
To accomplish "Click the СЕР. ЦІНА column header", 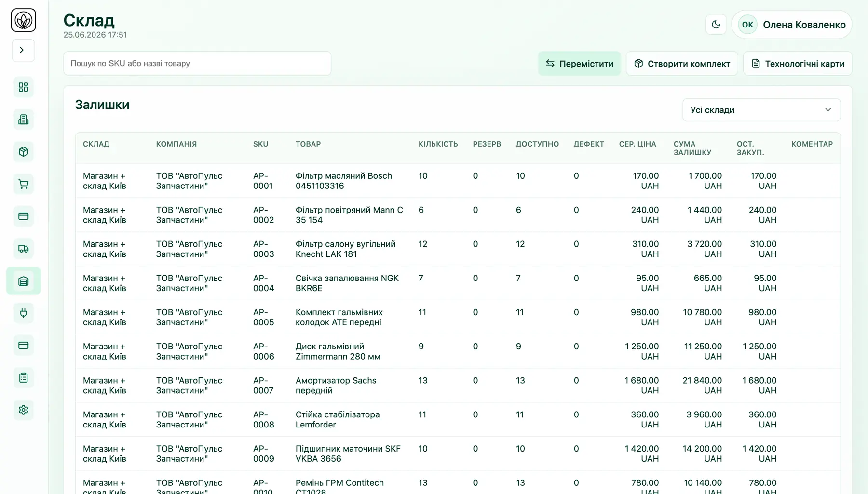I will click(637, 144).
